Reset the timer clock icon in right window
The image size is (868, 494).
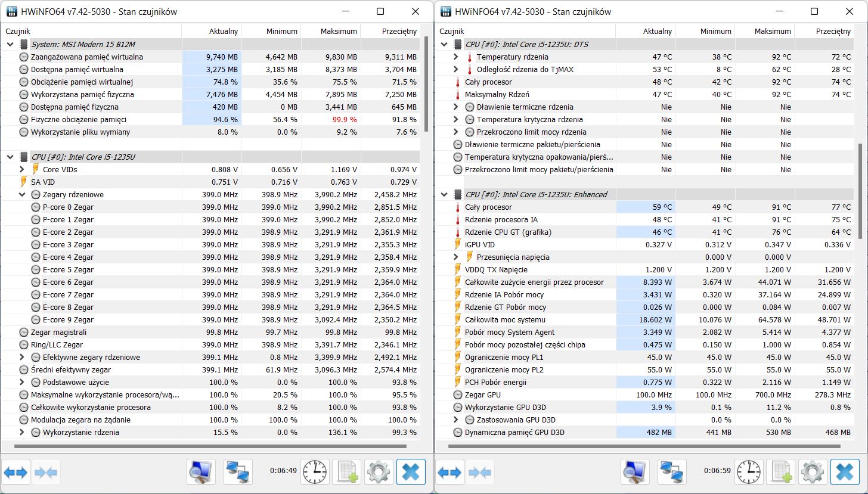coord(749,473)
